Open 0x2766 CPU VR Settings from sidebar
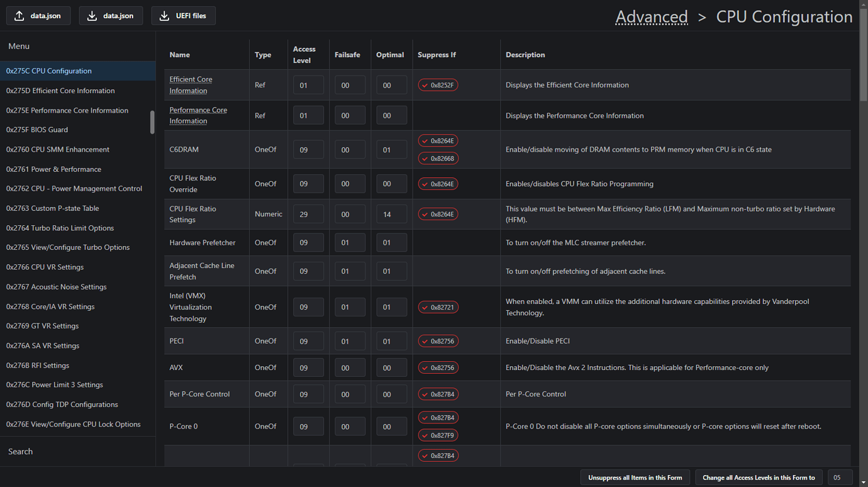The image size is (868, 487). pos(45,267)
